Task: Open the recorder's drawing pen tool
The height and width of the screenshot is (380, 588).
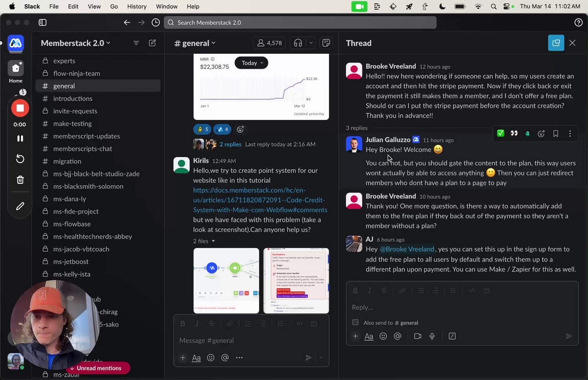Action: 20,206
